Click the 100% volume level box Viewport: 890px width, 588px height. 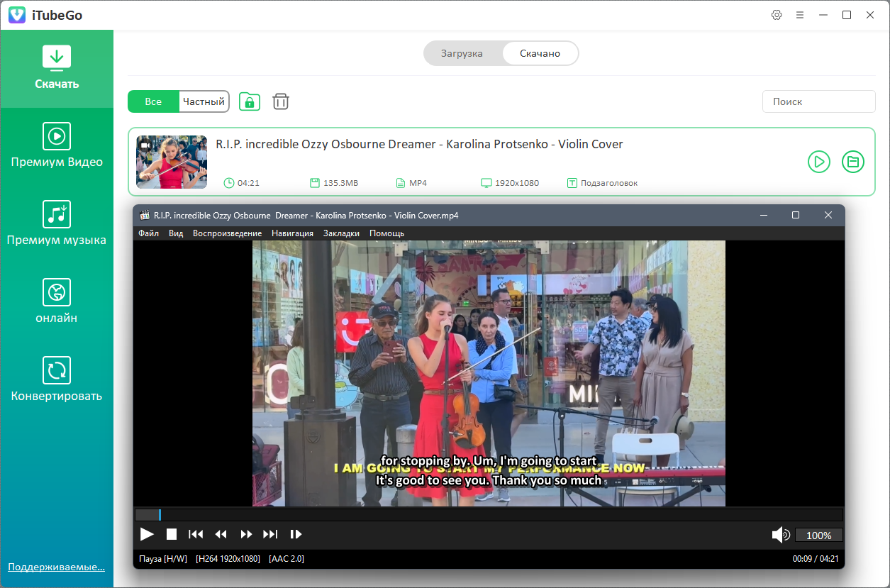click(x=819, y=536)
